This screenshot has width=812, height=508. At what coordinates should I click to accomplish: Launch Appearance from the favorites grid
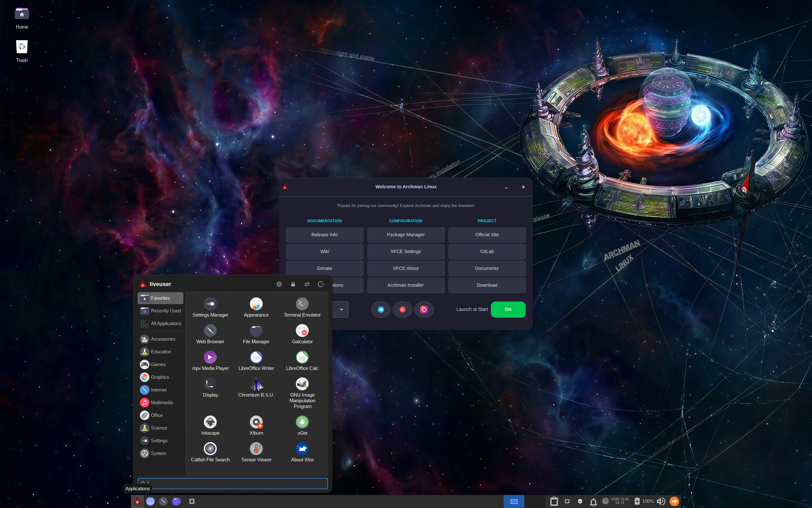256,307
